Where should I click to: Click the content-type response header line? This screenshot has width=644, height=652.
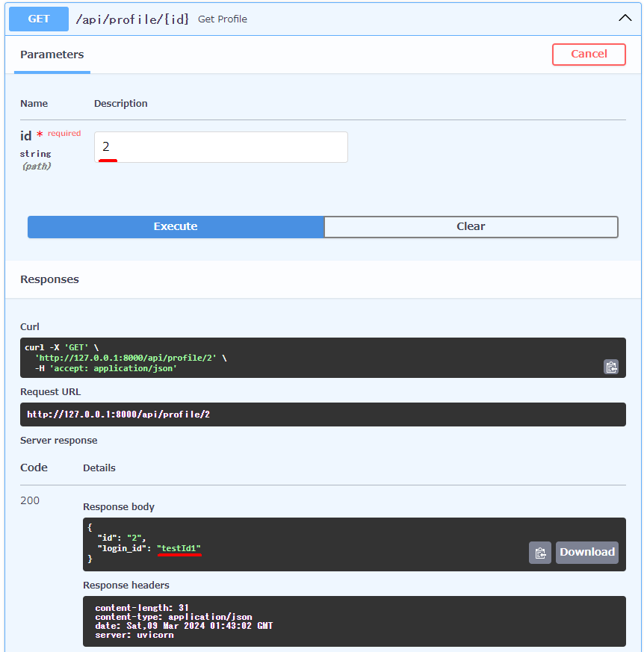click(173, 617)
